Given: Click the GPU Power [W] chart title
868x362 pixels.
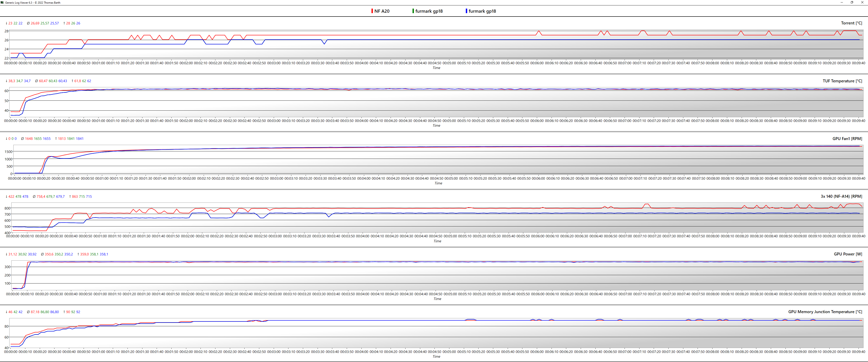Looking at the screenshot, I should pos(848,254).
